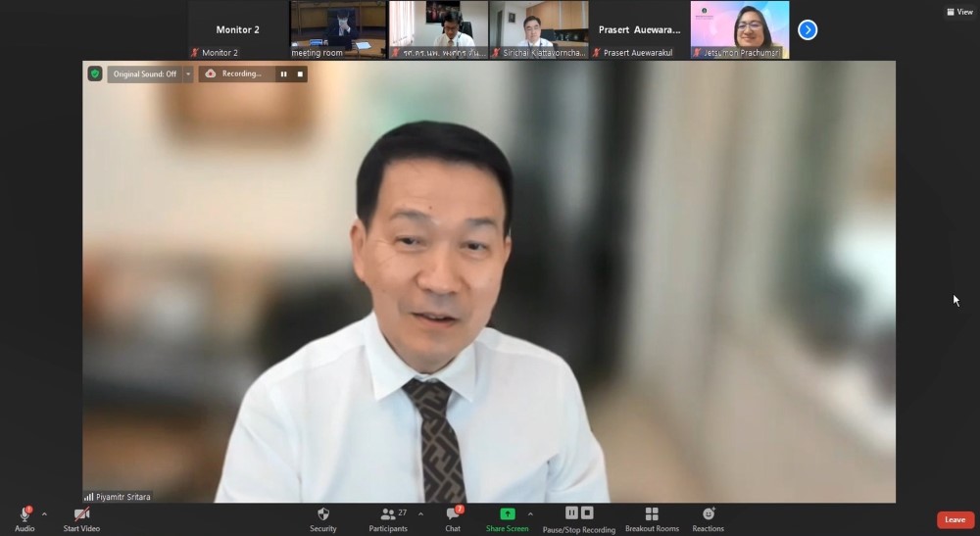Pause recording from the bottom toolbar
This screenshot has height=536, width=980.
point(571,512)
